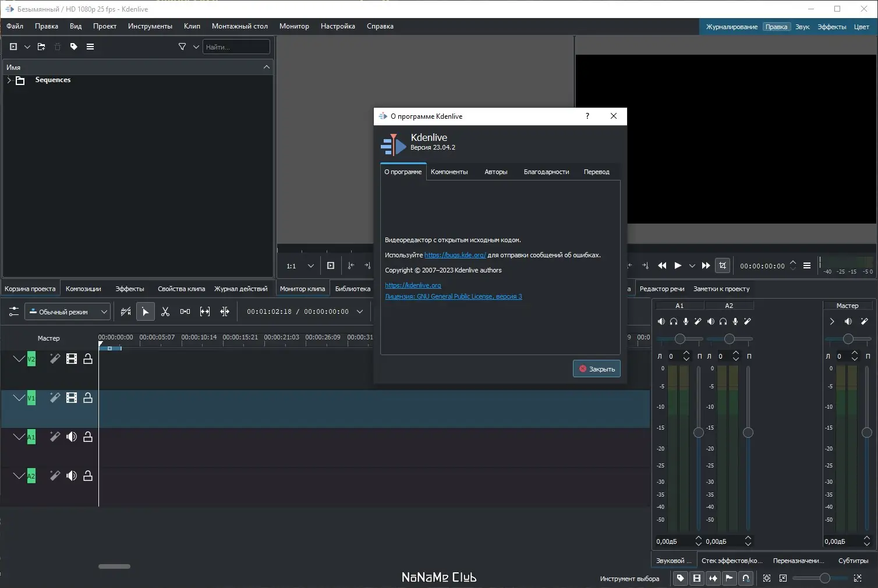The width and height of the screenshot is (878, 588).
Task: Open the project monitor hamburger menu
Action: [807, 265]
